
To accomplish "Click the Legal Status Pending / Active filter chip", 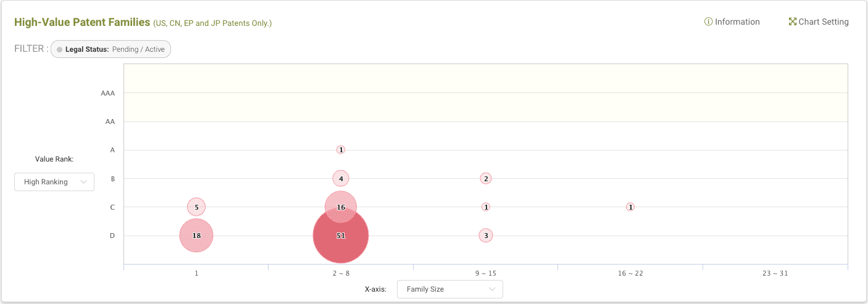I will (x=111, y=49).
